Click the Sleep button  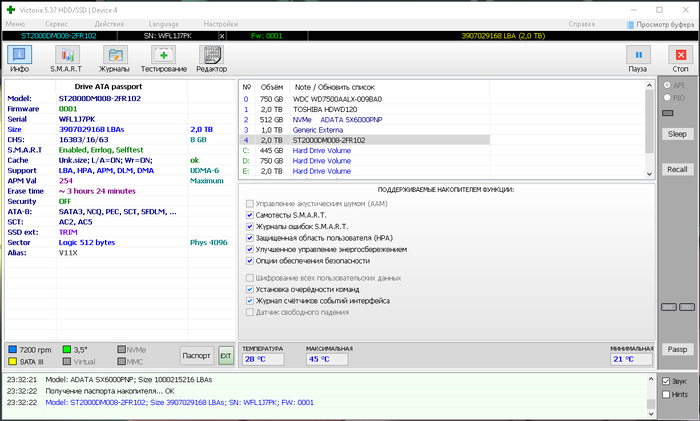(x=677, y=134)
